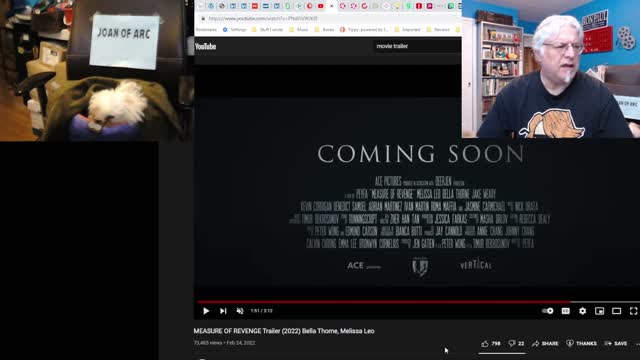Play the Measure of Revenge trailer
The height and width of the screenshot is (360, 640).
pos(206,311)
